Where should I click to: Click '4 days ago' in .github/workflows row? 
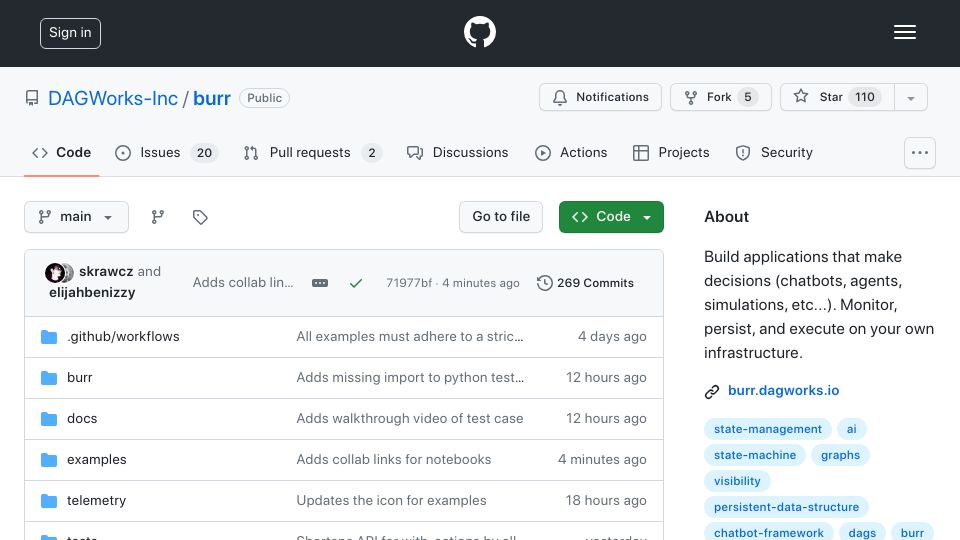pyautogui.click(x=612, y=337)
